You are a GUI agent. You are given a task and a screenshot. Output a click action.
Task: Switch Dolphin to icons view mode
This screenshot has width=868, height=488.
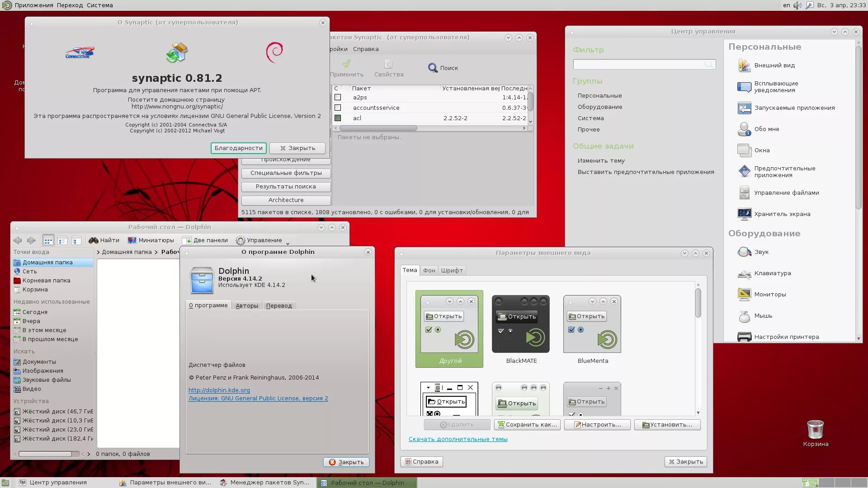[x=48, y=240]
